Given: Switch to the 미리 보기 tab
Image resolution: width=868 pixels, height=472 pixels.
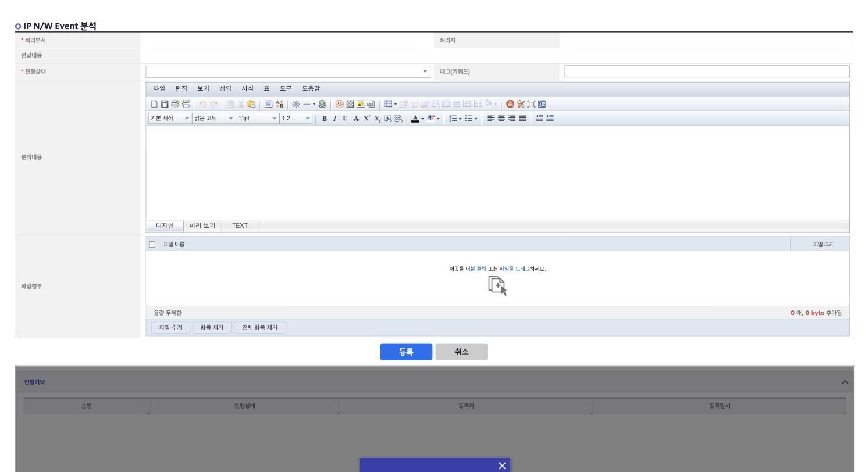Looking at the screenshot, I should (x=202, y=226).
